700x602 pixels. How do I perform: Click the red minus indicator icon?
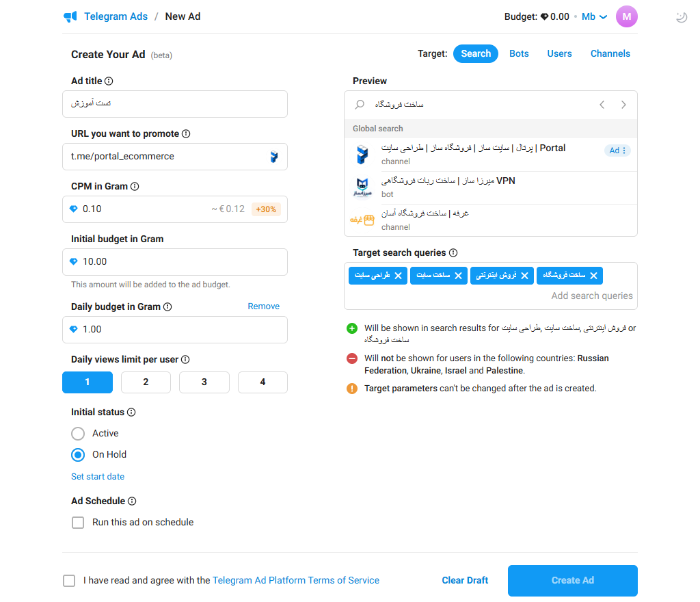(x=352, y=358)
